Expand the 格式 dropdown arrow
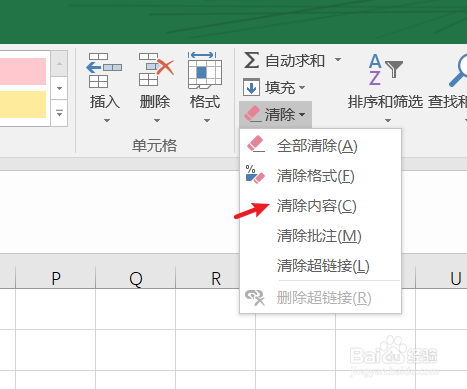 [x=207, y=120]
